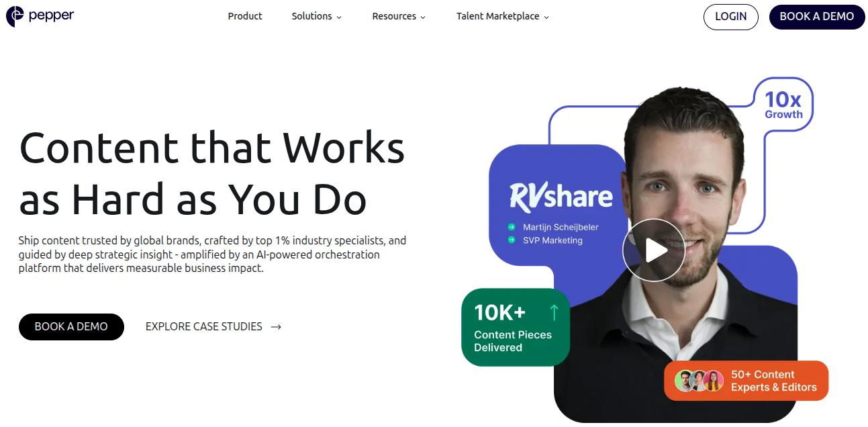Click the 'Martijn Scheijbeler' name text
Image resolution: width=868 pixels, height=427 pixels.
click(x=561, y=227)
